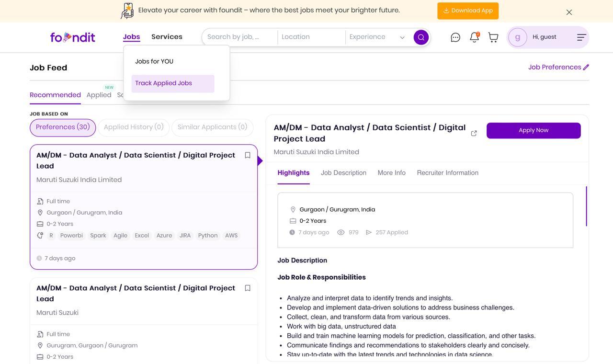The image size is (613, 364).
Task: Open the Jobs menu
Action: click(x=131, y=37)
